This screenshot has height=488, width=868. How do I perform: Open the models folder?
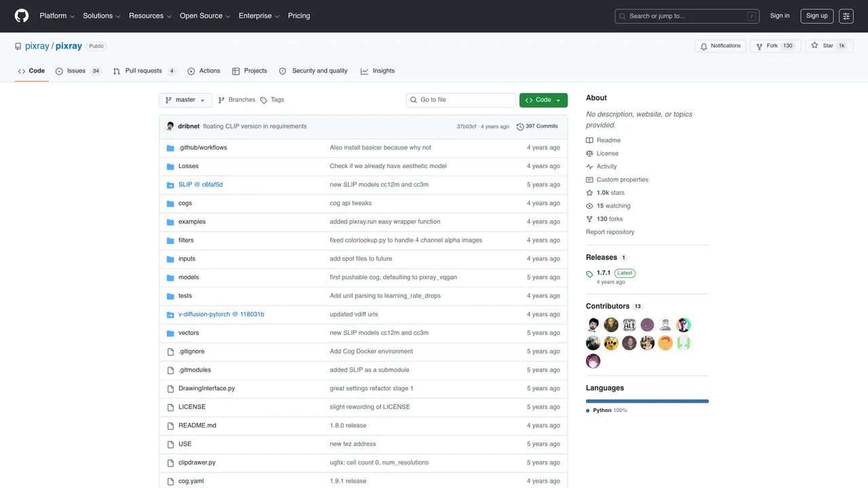189,277
